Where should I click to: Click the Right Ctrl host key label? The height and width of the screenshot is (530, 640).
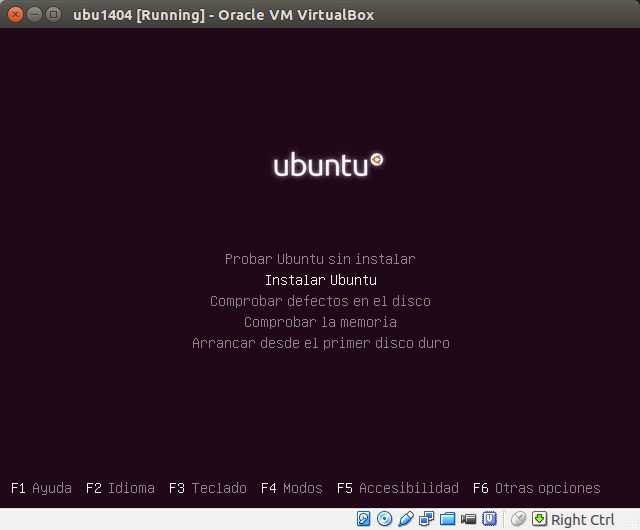(x=582, y=520)
